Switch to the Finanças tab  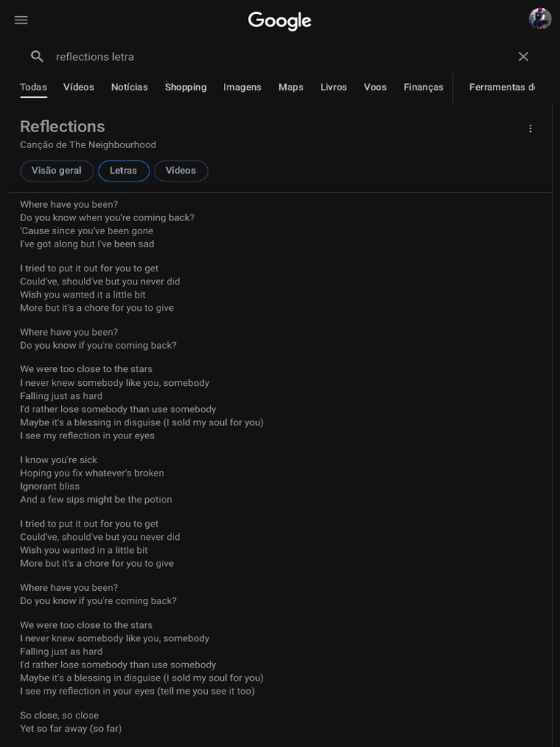[x=424, y=88]
